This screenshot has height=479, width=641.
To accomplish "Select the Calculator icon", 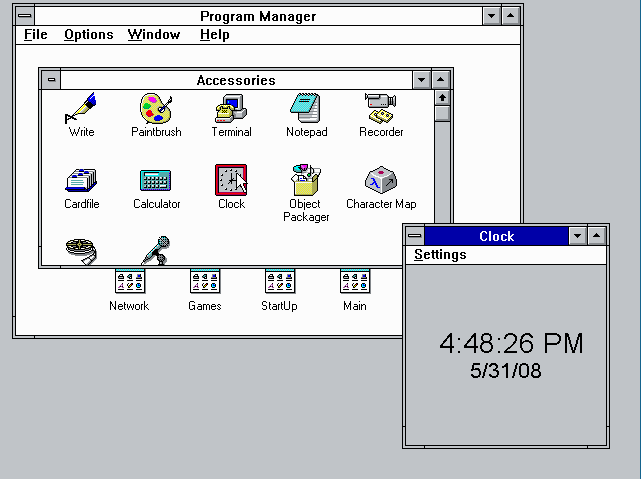I will point(156,180).
